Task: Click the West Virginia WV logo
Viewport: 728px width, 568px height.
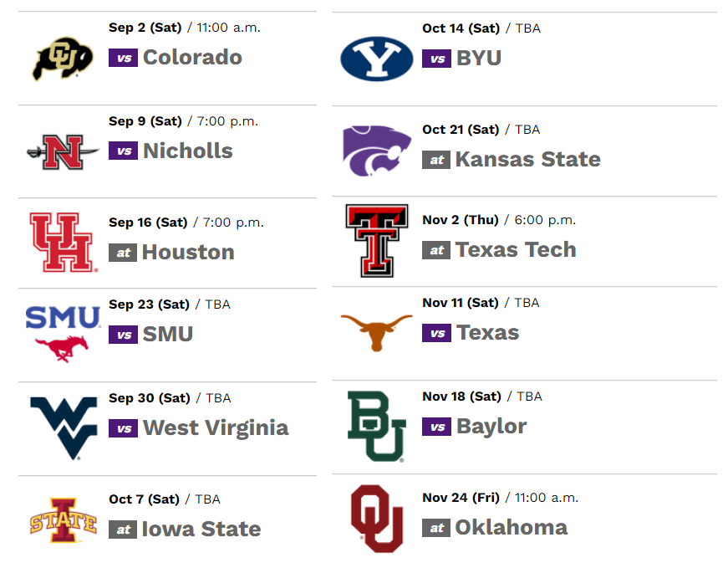Action: pos(64,428)
